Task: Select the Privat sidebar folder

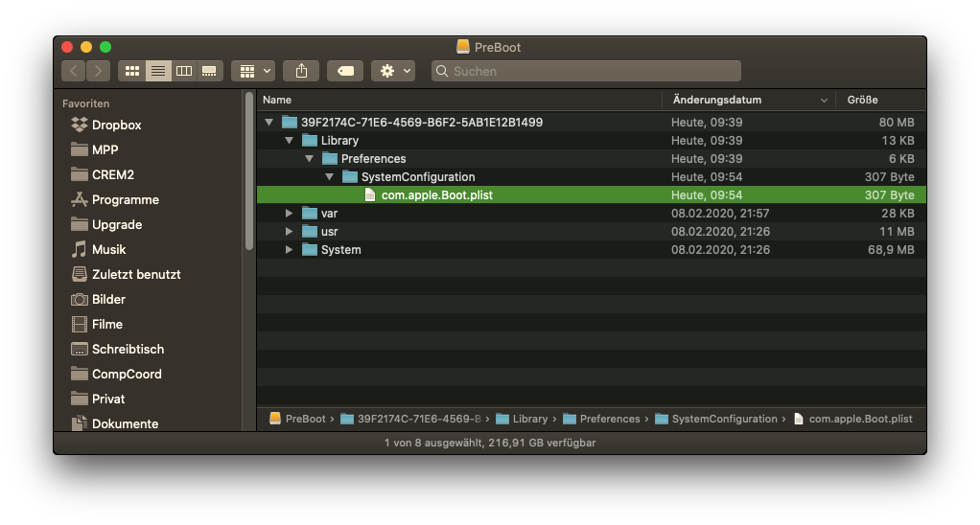Action: 98,399
